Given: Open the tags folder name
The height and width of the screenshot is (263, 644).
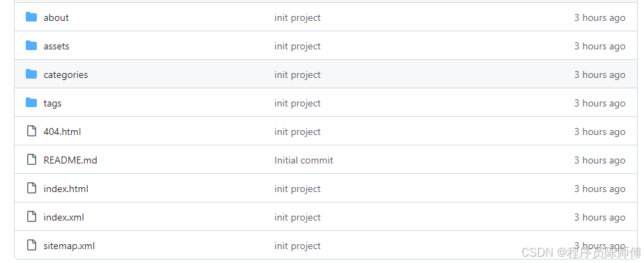Looking at the screenshot, I should 53,104.
